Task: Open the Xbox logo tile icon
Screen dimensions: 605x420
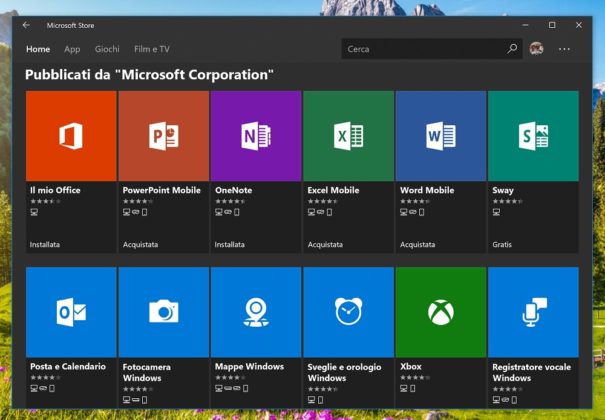Action: pos(441,312)
